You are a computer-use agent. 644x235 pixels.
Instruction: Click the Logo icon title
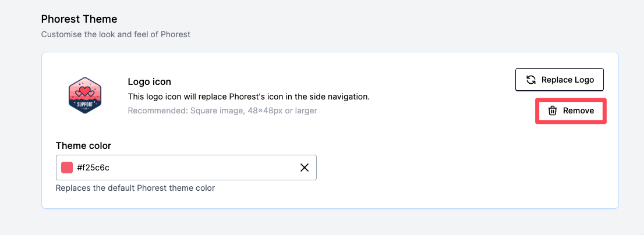[x=150, y=82]
